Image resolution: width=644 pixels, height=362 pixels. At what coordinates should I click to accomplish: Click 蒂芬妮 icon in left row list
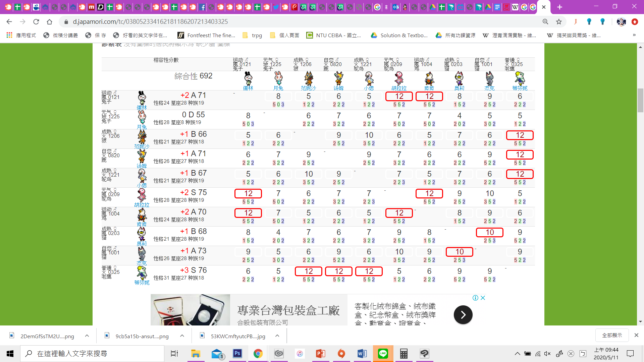click(x=142, y=273)
